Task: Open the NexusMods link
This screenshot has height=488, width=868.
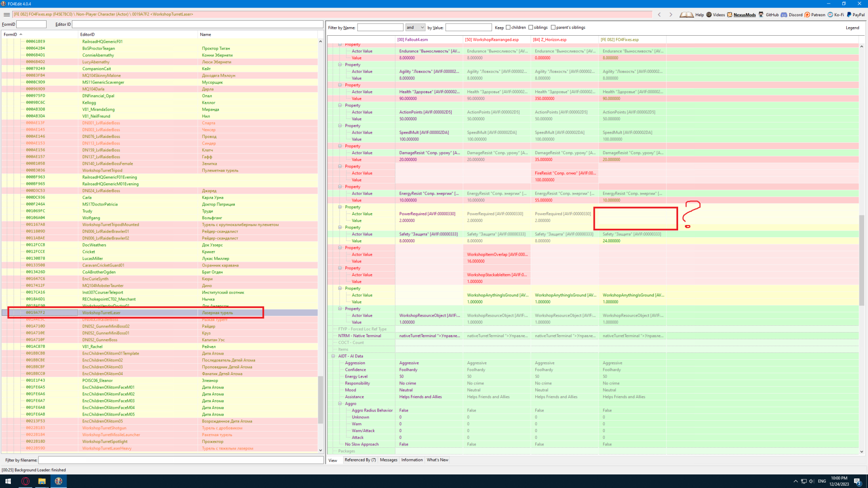Action: [744, 14]
